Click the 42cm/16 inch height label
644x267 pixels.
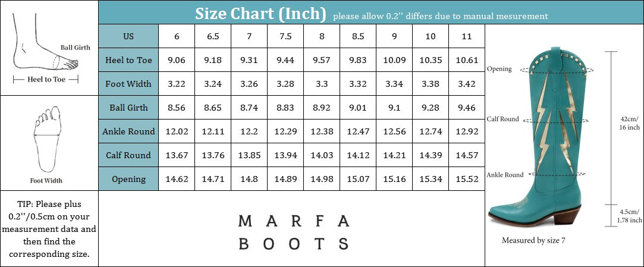tap(629, 122)
